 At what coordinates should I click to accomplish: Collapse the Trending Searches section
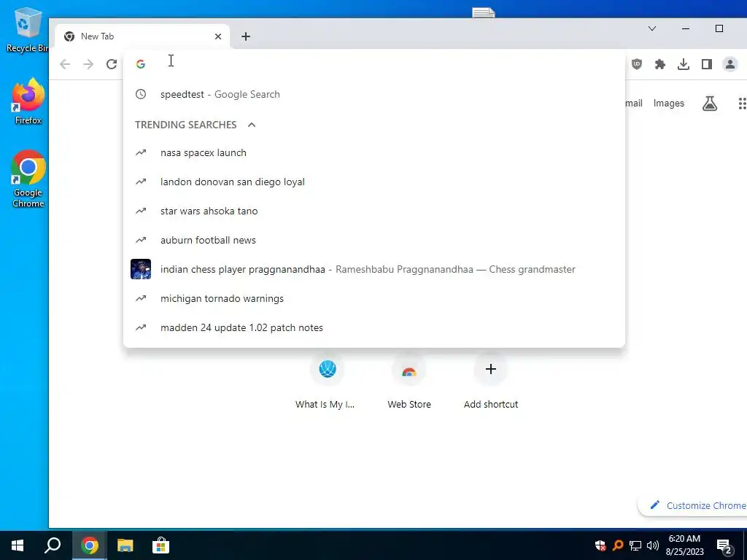(252, 125)
